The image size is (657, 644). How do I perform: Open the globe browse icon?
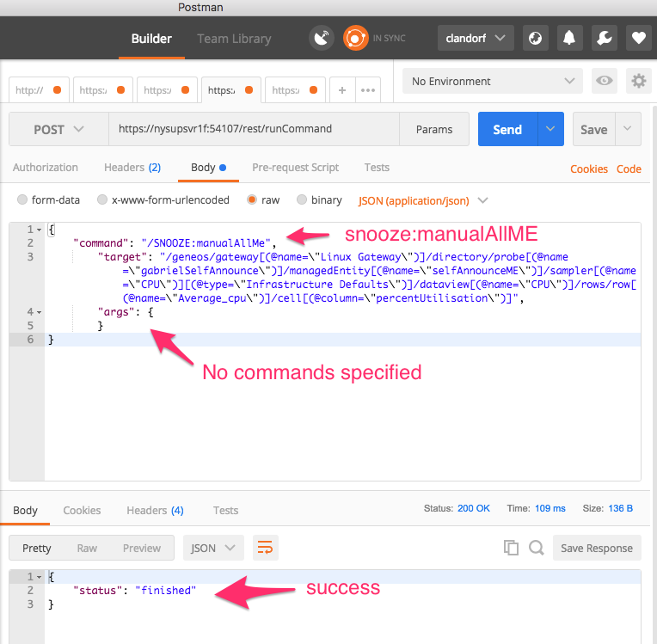coord(535,38)
